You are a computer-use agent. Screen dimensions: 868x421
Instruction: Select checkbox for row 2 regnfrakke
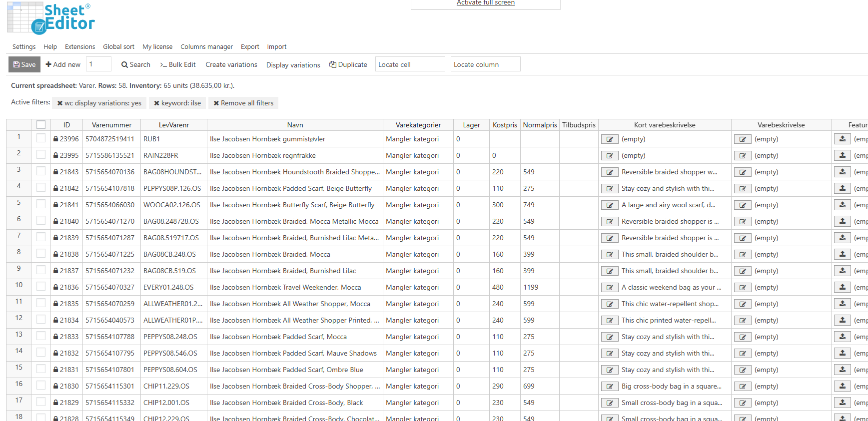click(41, 155)
